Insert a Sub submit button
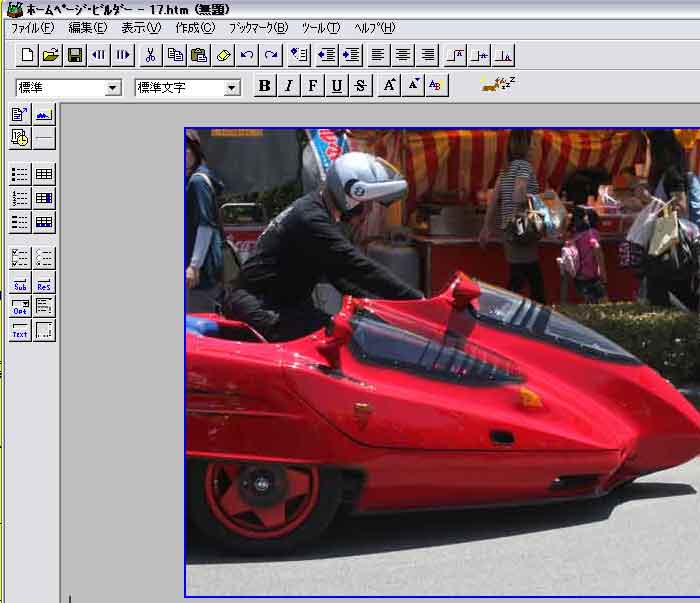The width and height of the screenshot is (700, 603). point(20,283)
